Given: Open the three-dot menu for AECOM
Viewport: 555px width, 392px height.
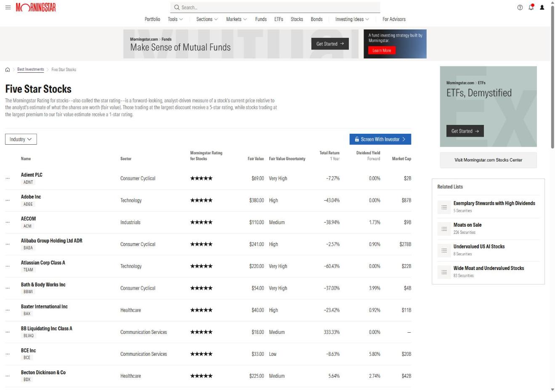Looking at the screenshot, I should (x=8, y=222).
